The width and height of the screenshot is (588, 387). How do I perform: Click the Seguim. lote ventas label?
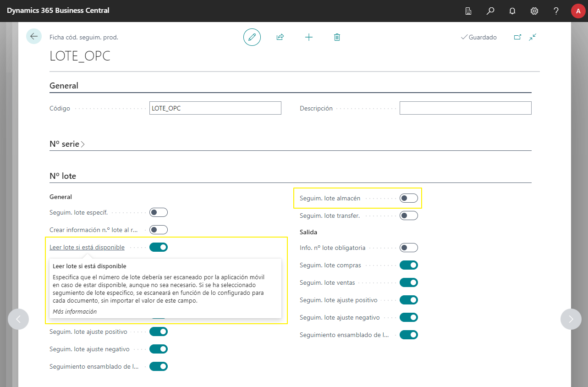(327, 282)
